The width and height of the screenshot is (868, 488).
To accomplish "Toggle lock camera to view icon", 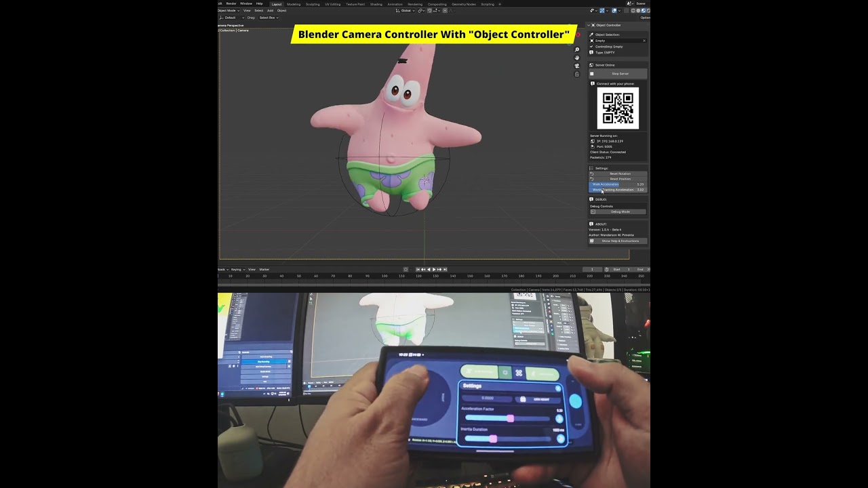I will tap(577, 74).
